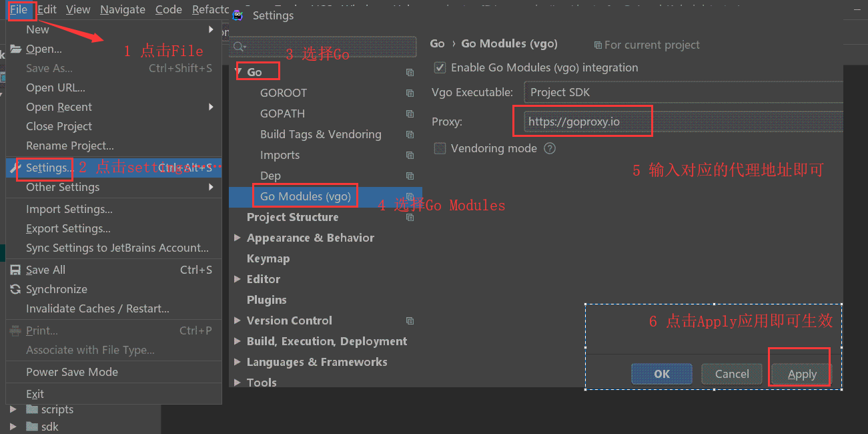Choose Print... from File menu
The width and height of the screenshot is (868, 434).
[113, 331]
